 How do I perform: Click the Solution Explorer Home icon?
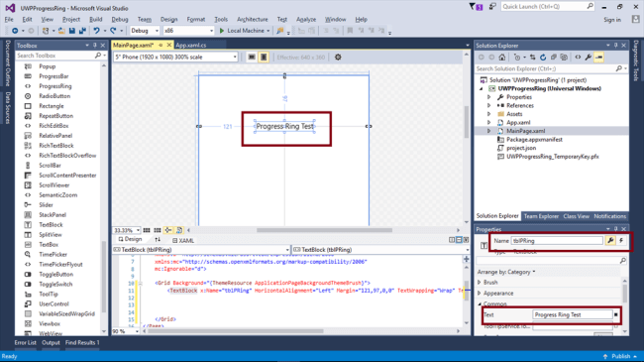click(502, 58)
